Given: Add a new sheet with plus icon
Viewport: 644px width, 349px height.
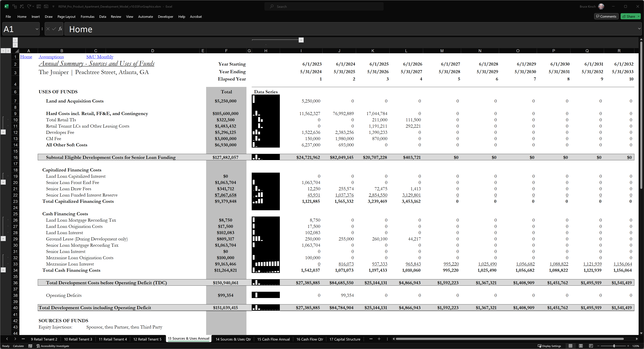Looking at the screenshot, I should pyautogui.click(x=379, y=339).
